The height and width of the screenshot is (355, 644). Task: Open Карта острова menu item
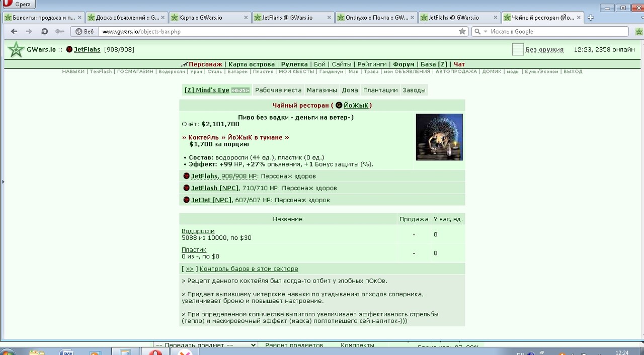click(252, 64)
